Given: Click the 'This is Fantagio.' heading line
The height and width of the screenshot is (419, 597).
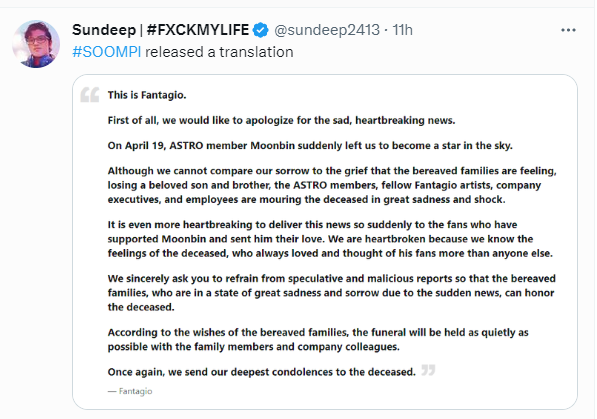Looking at the screenshot, I should click(147, 95).
